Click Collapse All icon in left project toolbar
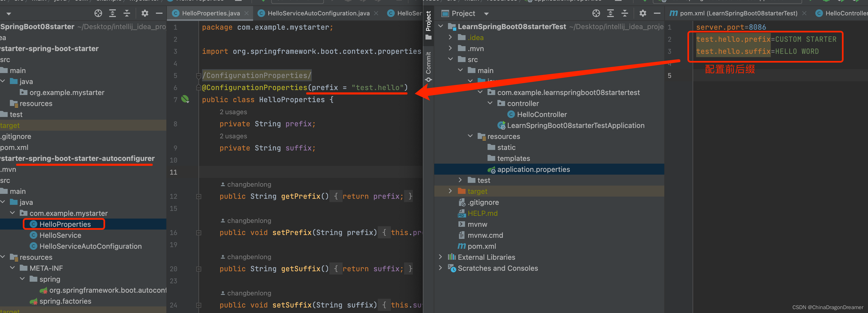The height and width of the screenshot is (313, 868). 127,13
